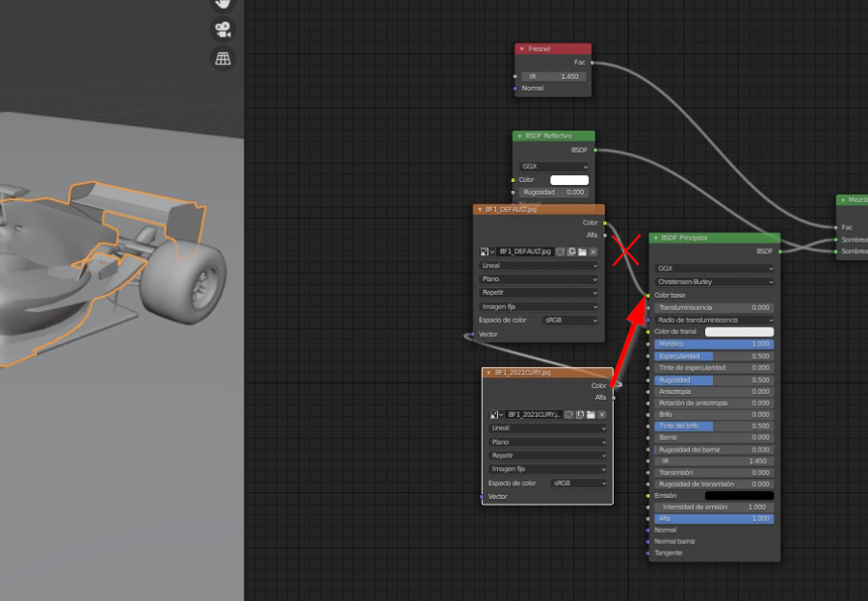868x601 pixels.
Task: Click BF1_DEFAULT.jpg image name field
Action: tap(525, 251)
